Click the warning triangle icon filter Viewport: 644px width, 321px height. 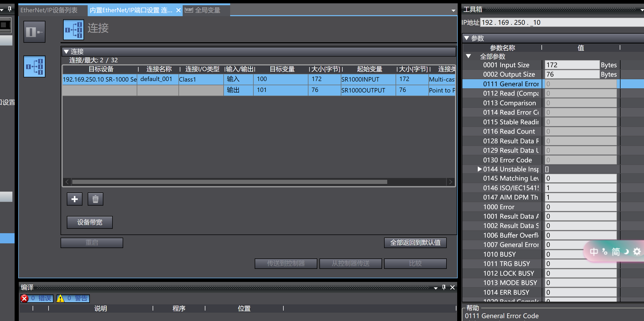tap(61, 298)
